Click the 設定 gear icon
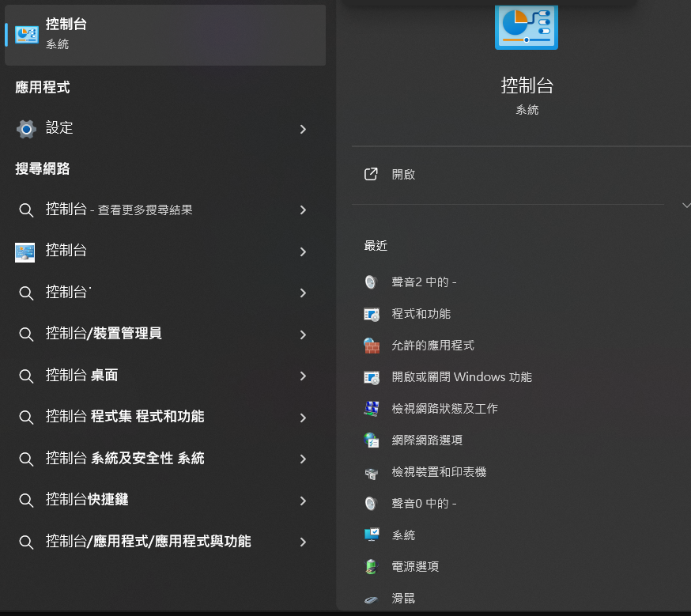This screenshot has width=691, height=616. (x=26, y=129)
